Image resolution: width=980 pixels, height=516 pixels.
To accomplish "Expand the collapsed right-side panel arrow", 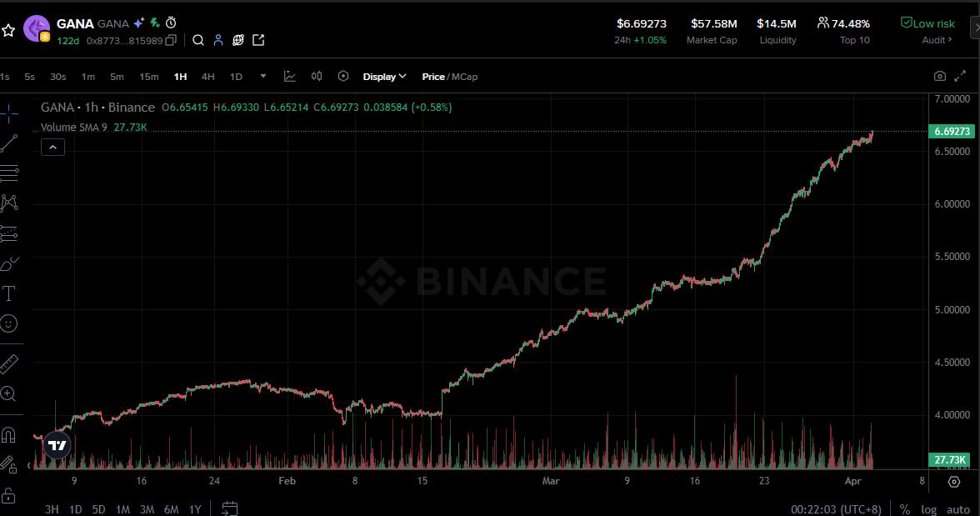I will click(976, 28).
